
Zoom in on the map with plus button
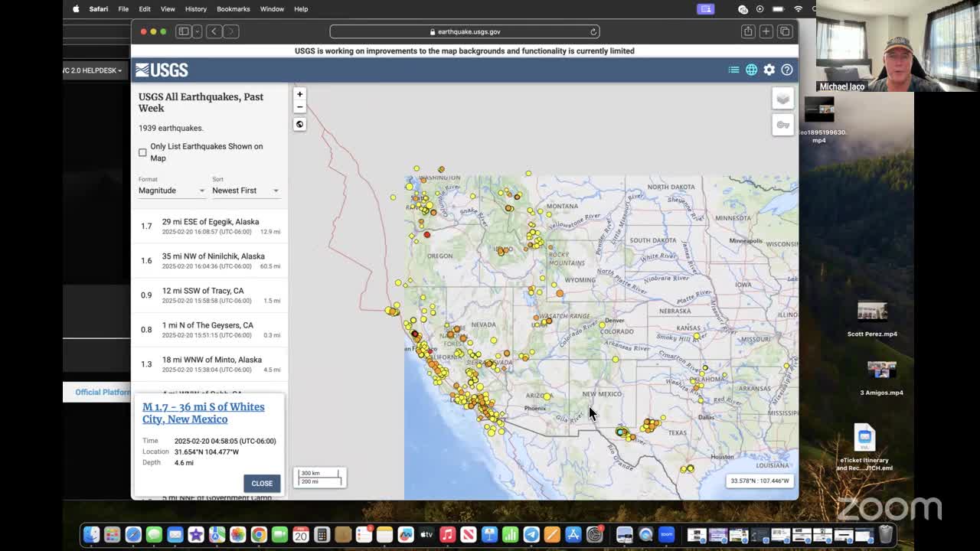click(x=299, y=94)
